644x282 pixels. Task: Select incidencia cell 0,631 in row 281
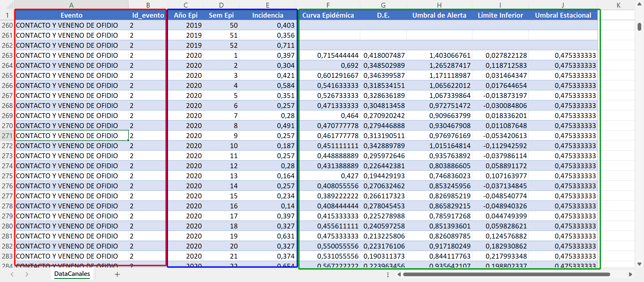[268, 236]
